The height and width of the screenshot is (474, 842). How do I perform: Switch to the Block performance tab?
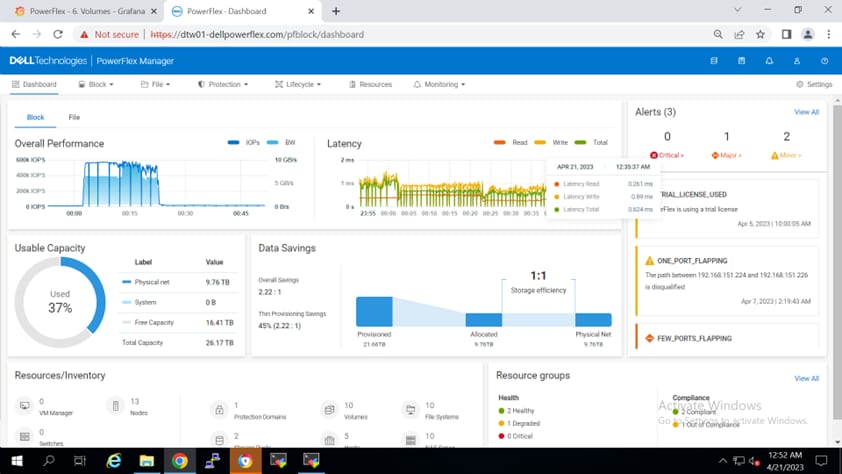tap(35, 117)
